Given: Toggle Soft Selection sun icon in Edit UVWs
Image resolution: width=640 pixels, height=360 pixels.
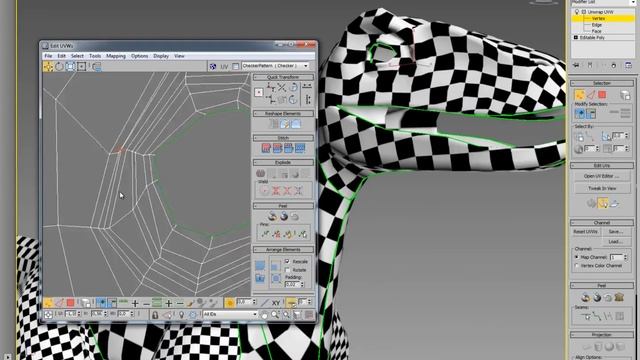Looking at the screenshot, I should click(230, 303).
